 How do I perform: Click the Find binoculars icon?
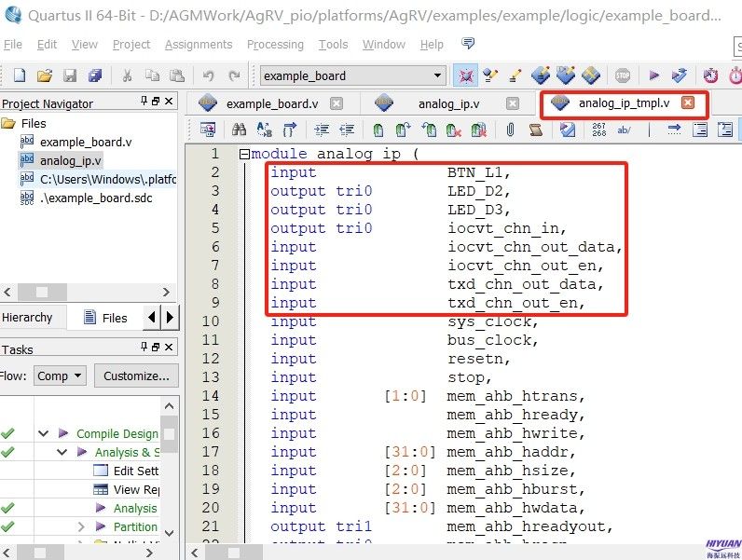coord(239,130)
